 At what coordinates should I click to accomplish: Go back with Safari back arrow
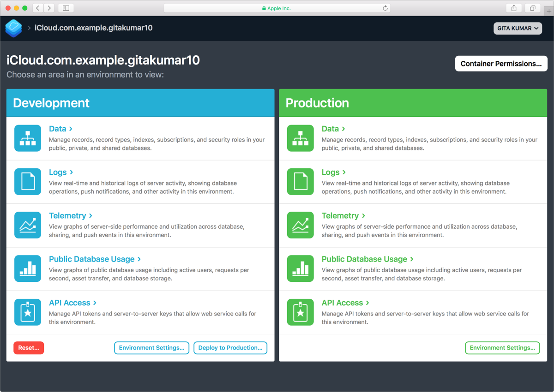click(x=38, y=8)
